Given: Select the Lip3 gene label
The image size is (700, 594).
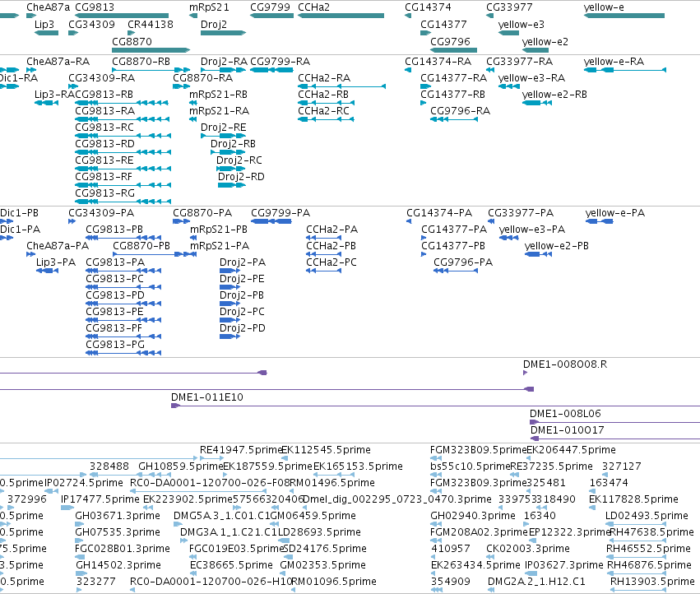Looking at the screenshot, I should [x=44, y=24].
